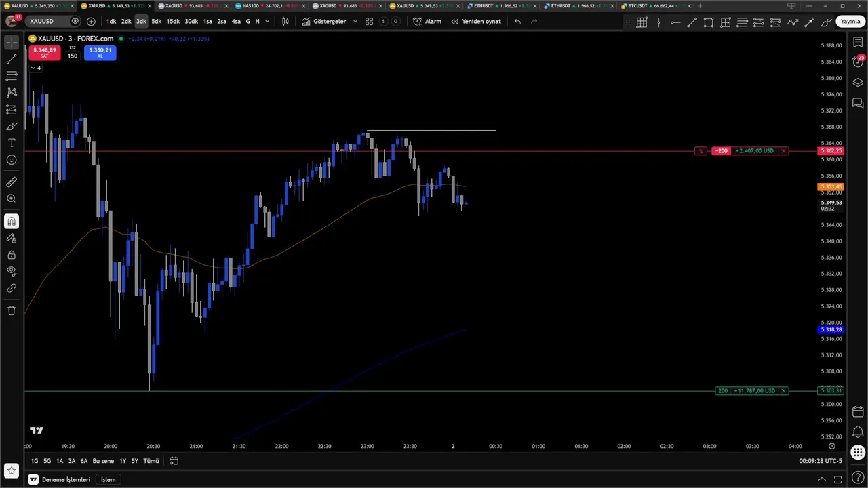Click the İşlem trade button
The image size is (868, 488).
(x=108, y=479)
